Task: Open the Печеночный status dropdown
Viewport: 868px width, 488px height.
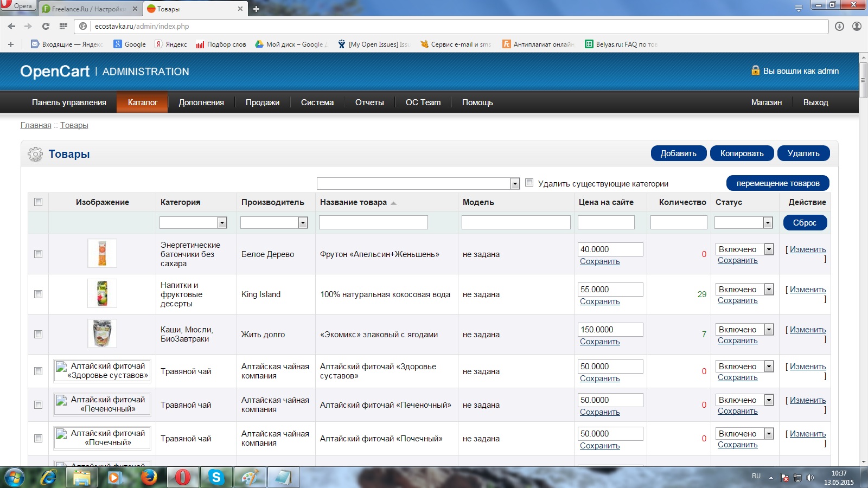Action: pyautogui.click(x=744, y=400)
